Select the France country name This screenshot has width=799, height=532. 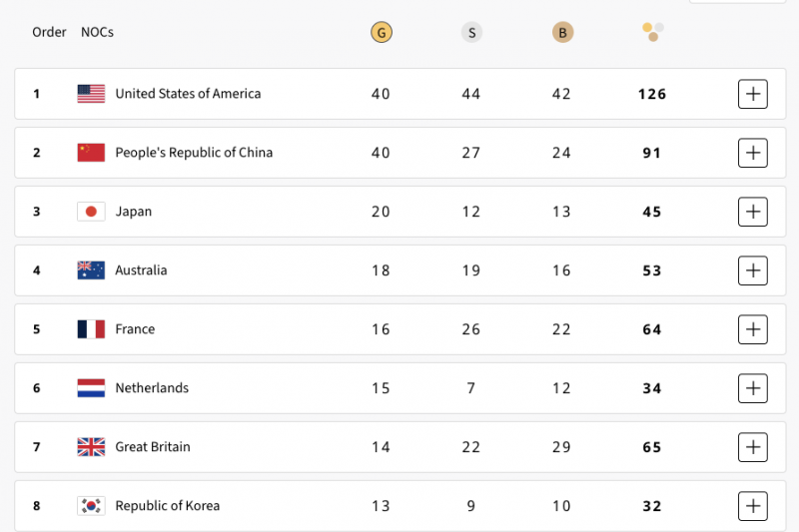click(135, 329)
